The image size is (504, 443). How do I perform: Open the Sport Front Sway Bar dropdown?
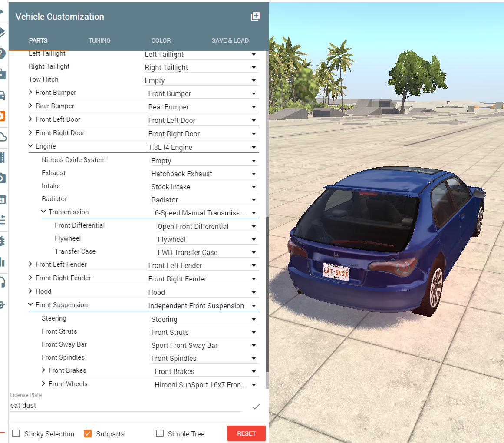point(204,345)
